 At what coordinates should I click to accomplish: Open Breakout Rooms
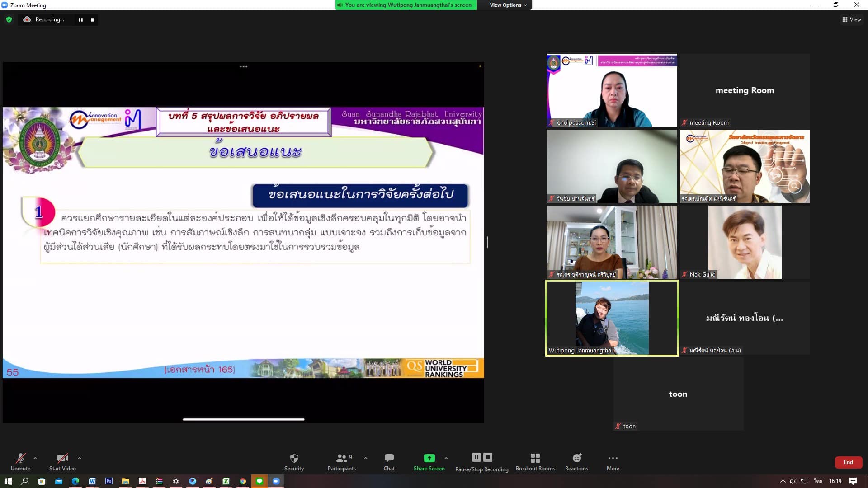[535, 458]
